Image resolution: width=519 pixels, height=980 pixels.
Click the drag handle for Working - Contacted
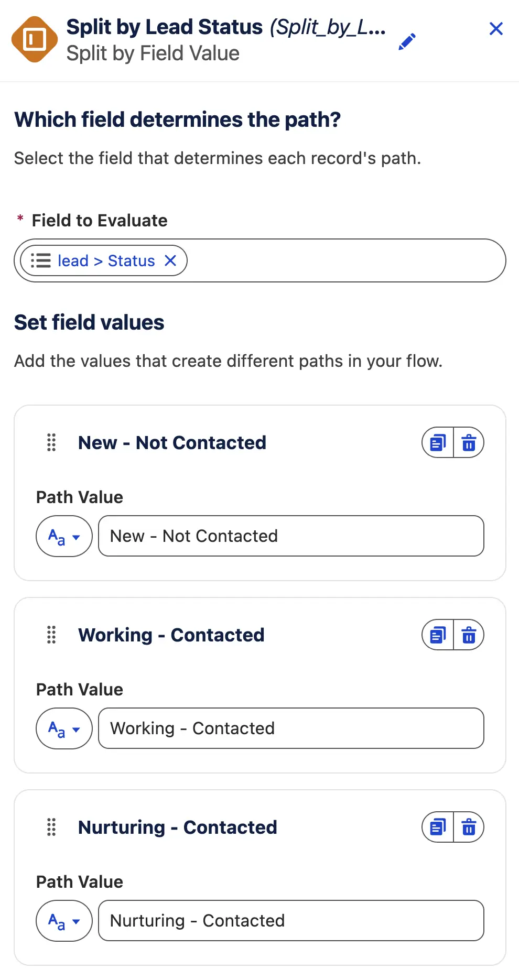[51, 635]
